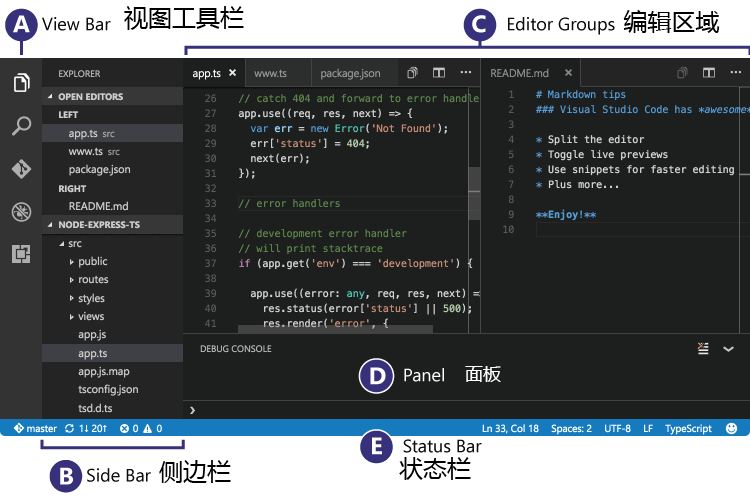Open the Search view icon
This screenshot has width=750, height=500.
21,126
